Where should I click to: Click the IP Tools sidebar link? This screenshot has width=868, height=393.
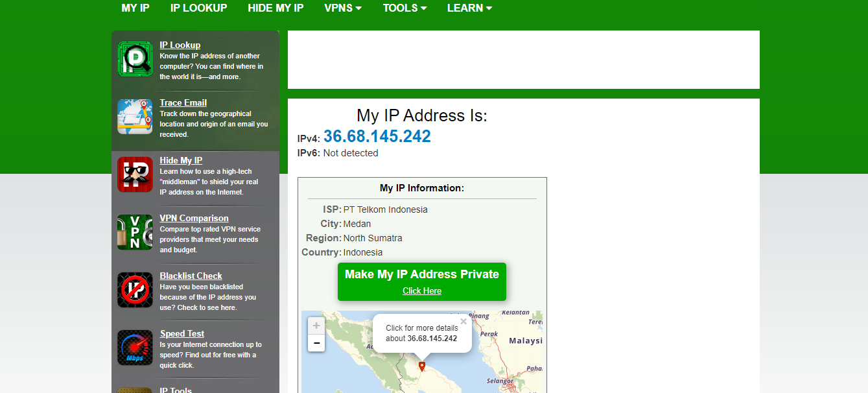tap(176, 390)
